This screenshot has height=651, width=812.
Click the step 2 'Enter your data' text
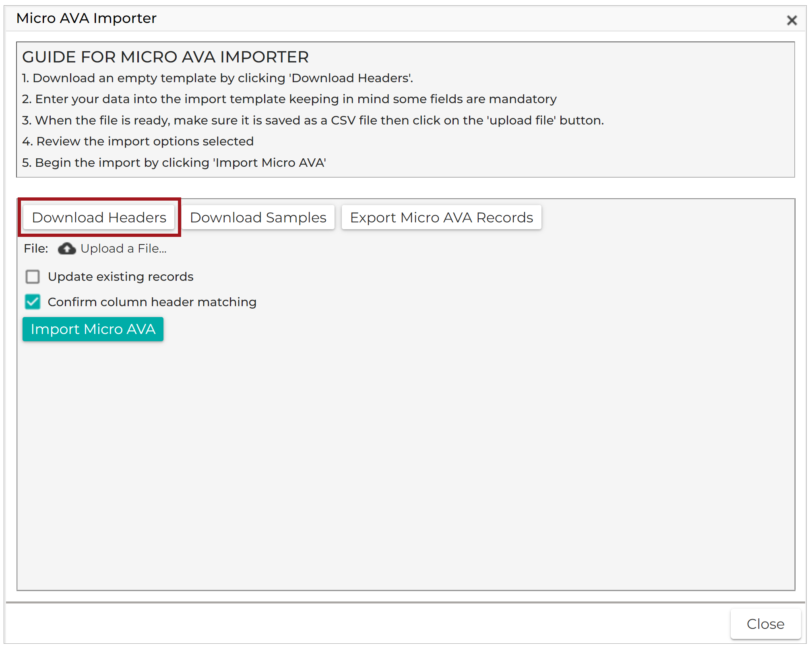(x=289, y=99)
